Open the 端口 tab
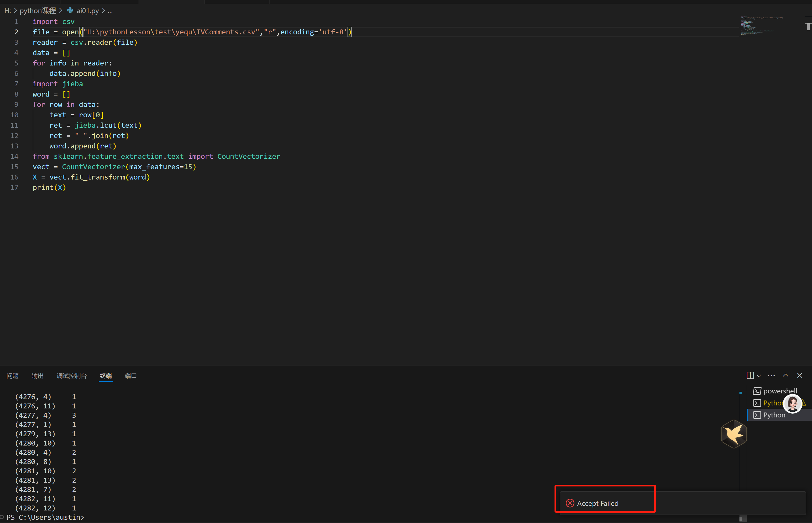The width and height of the screenshot is (812, 523). pos(131,376)
